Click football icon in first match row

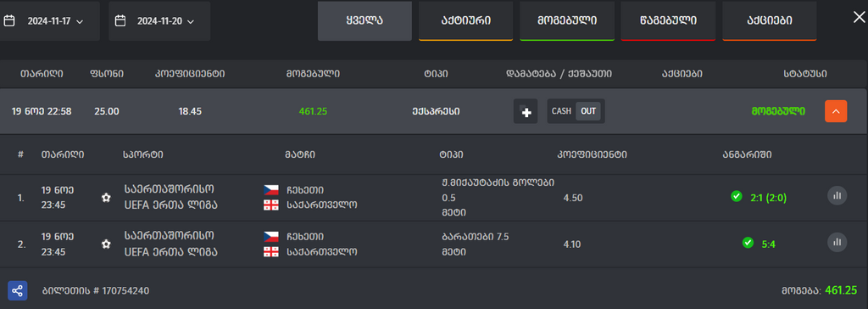[x=106, y=198]
